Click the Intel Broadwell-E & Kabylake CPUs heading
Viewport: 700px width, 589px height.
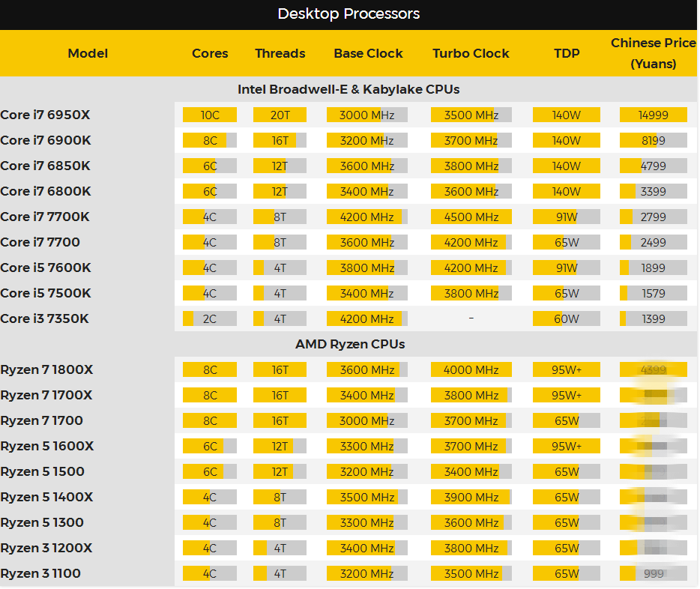tap(349, 89)
